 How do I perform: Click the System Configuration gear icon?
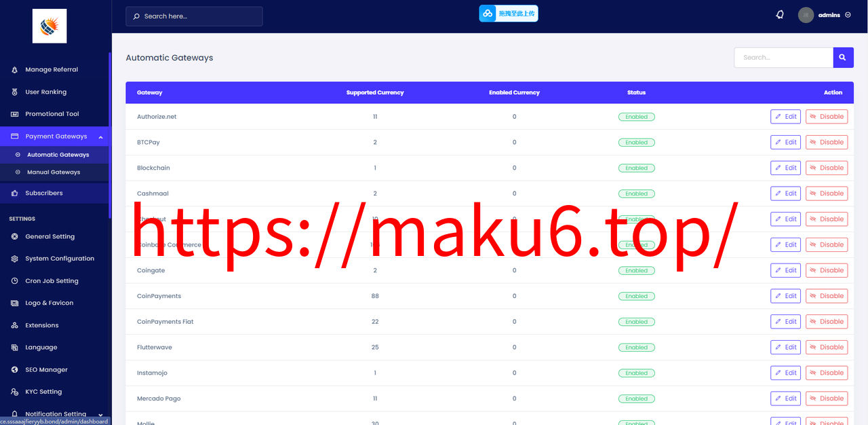point(15,259)
